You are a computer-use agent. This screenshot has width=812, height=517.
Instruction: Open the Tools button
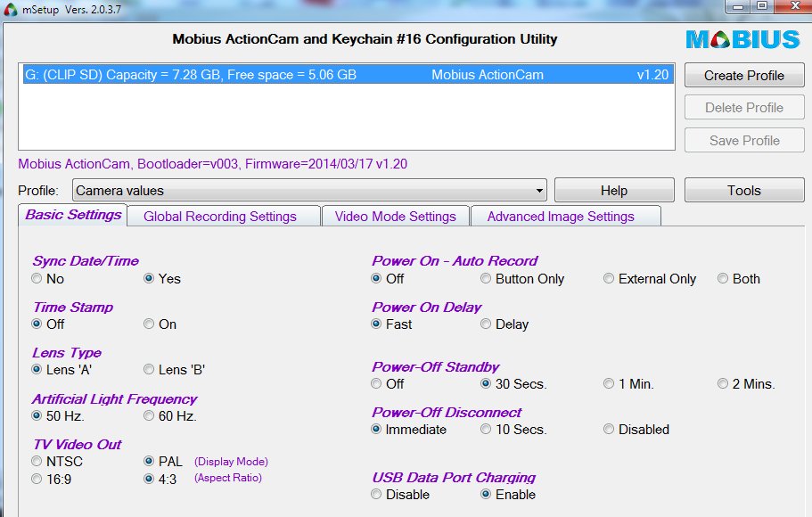744,190
